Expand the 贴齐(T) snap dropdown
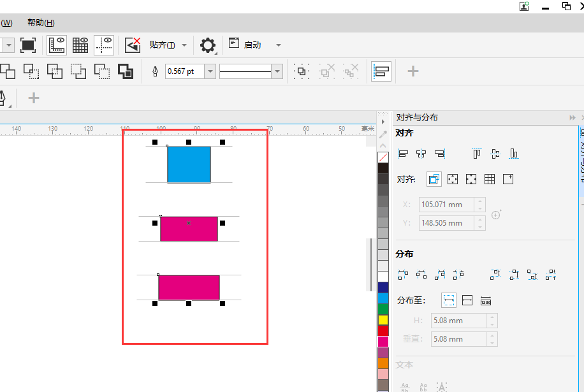The width and height of the screenshot is (584, 392). pyautogui.click(x=184, y=45)
